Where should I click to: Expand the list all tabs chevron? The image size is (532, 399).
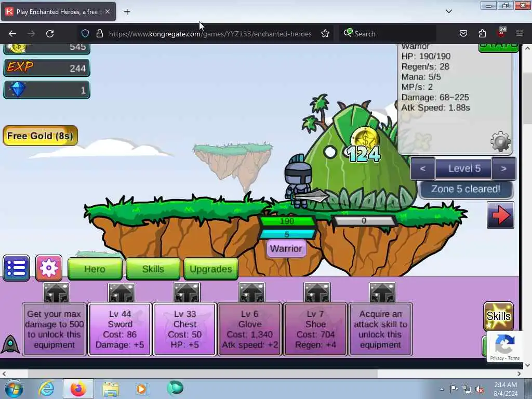click(x=449, y=11)
